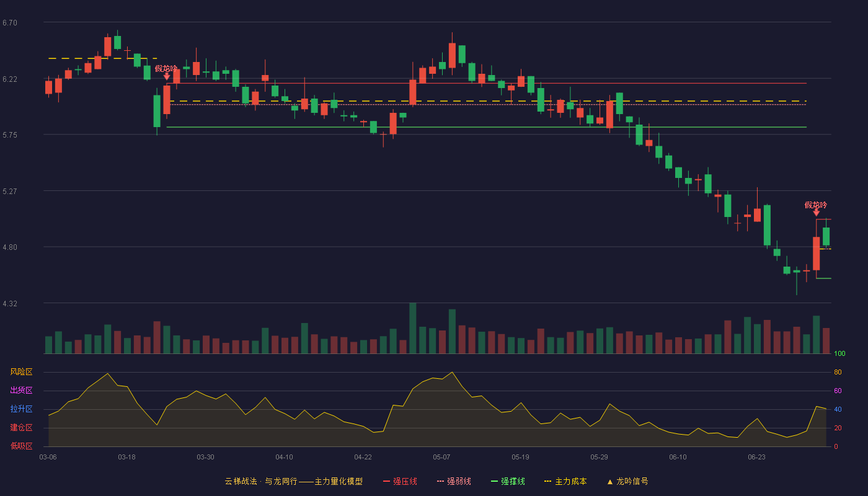
Task: Click the green line swatch before 强撑线
Action: (x=494, y=481)
